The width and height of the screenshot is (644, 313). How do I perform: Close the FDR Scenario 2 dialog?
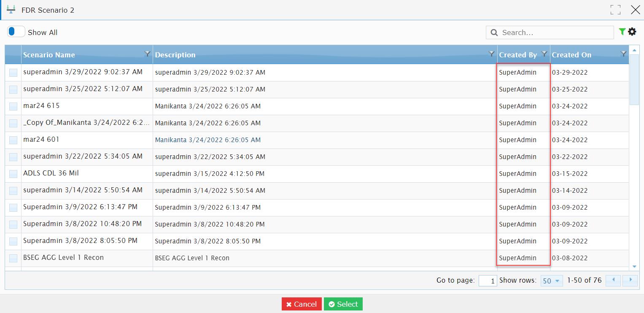point(635,10)
